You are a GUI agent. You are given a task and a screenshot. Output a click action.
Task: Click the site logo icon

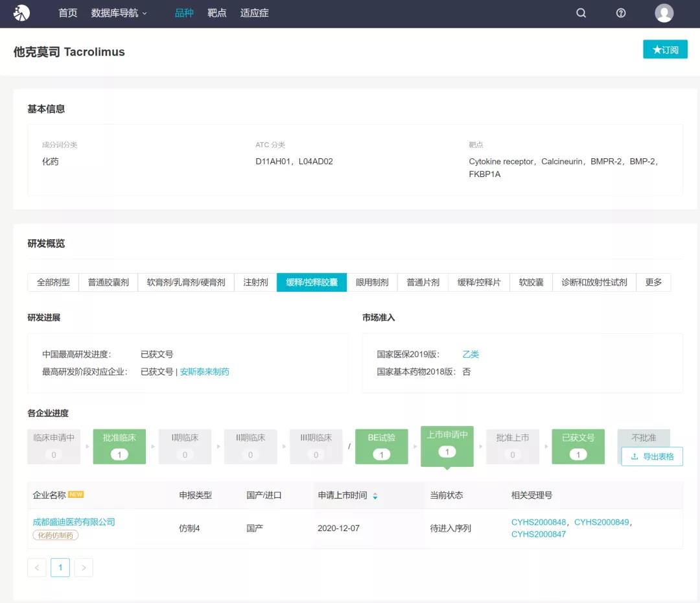[x=21, y=13]
